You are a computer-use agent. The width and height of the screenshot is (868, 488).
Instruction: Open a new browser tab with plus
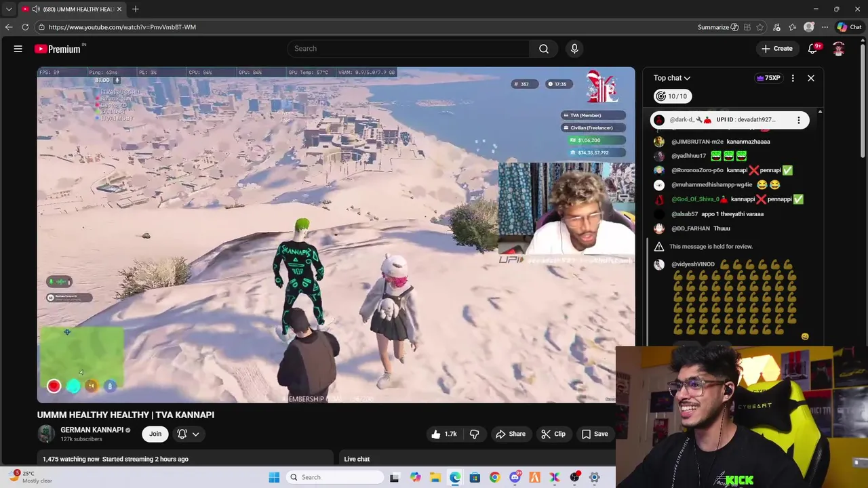136,9
